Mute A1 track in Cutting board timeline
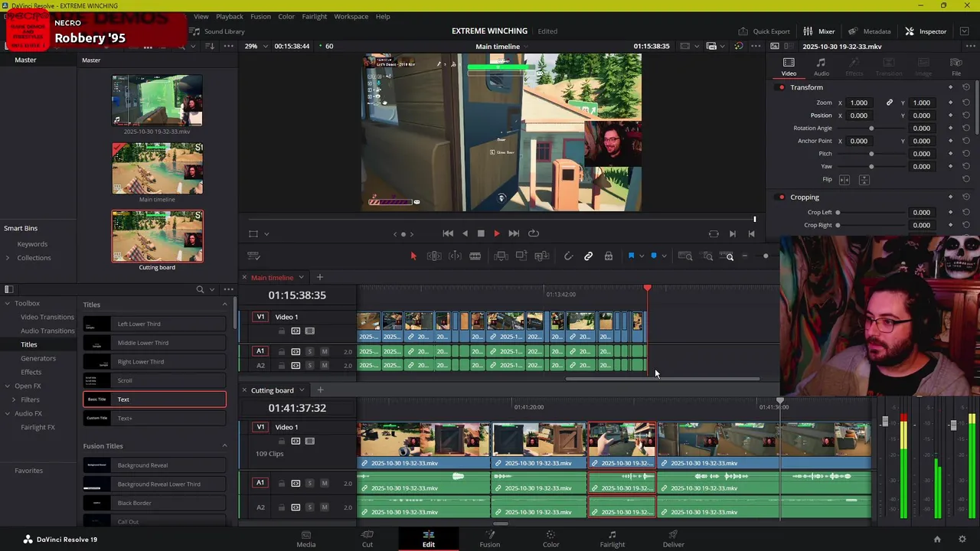 click(324, 483)
